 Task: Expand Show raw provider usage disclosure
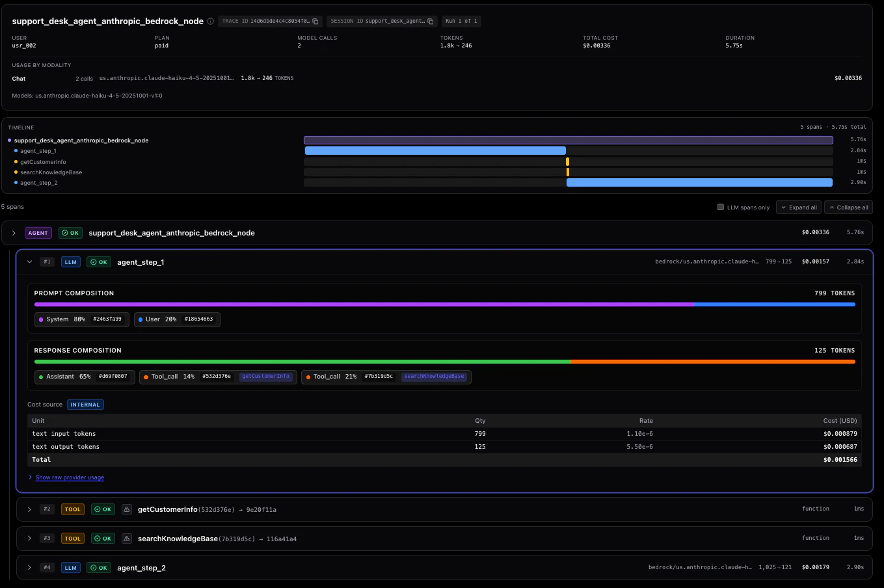pyautogui.click(x=31, y=477)
